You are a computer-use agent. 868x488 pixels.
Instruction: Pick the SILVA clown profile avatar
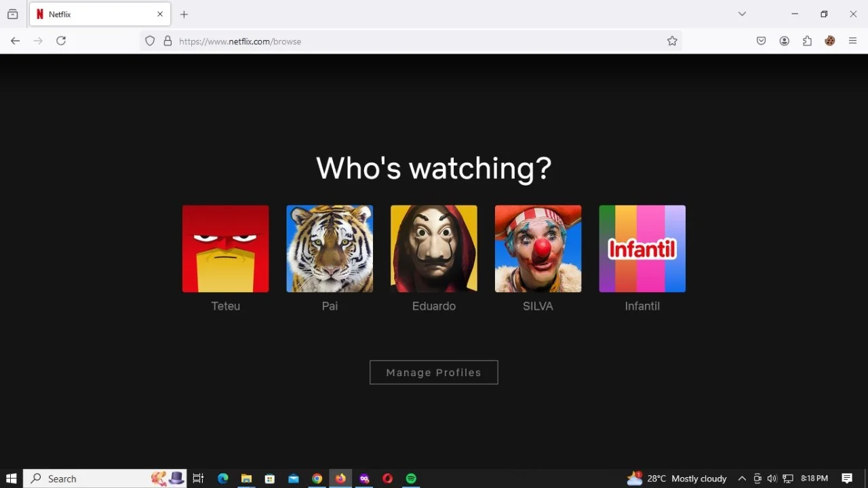click(538, 249)
